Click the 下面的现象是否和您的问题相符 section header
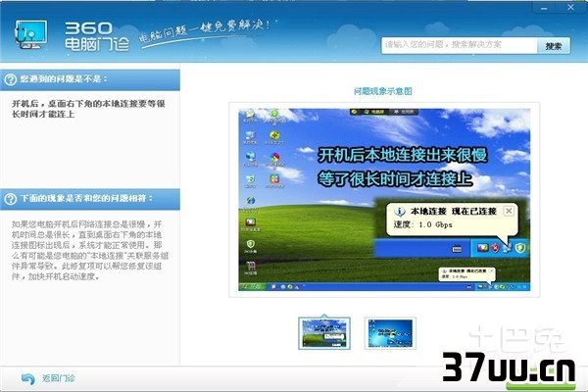The width and height of the screenshot is (588, 392). coord(90,199)
